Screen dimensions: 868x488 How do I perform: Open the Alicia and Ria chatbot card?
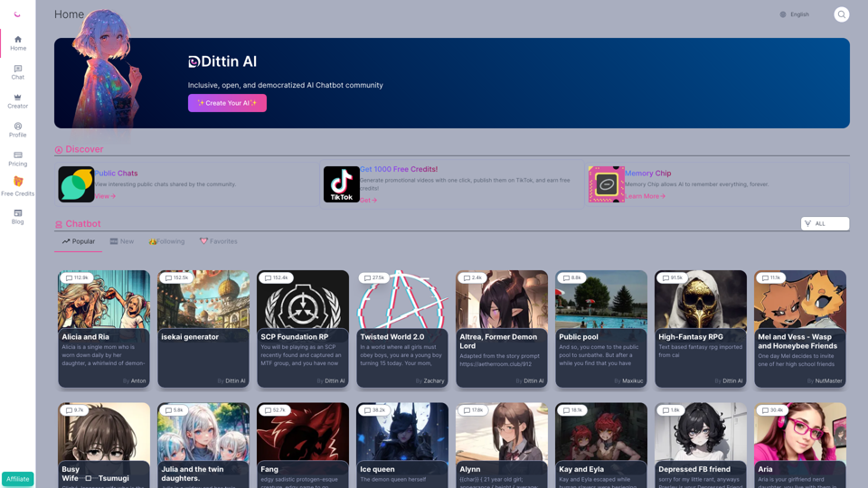[x=104, y=329]
